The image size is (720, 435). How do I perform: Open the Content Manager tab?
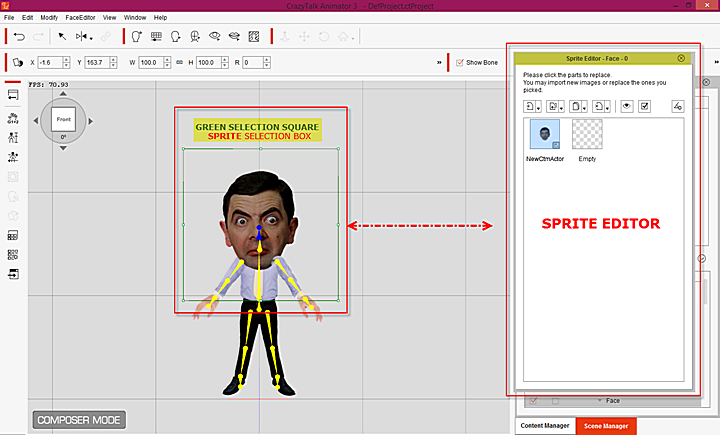coord(546,426)
